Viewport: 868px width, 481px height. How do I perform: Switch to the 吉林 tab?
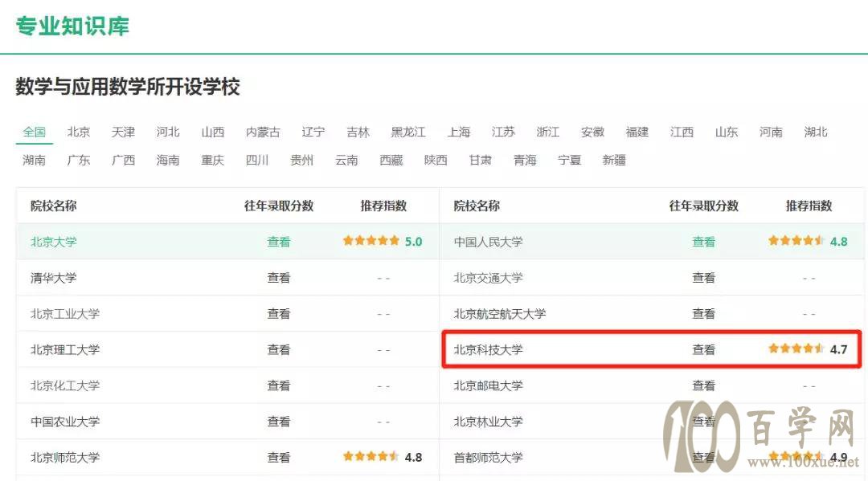358,132
